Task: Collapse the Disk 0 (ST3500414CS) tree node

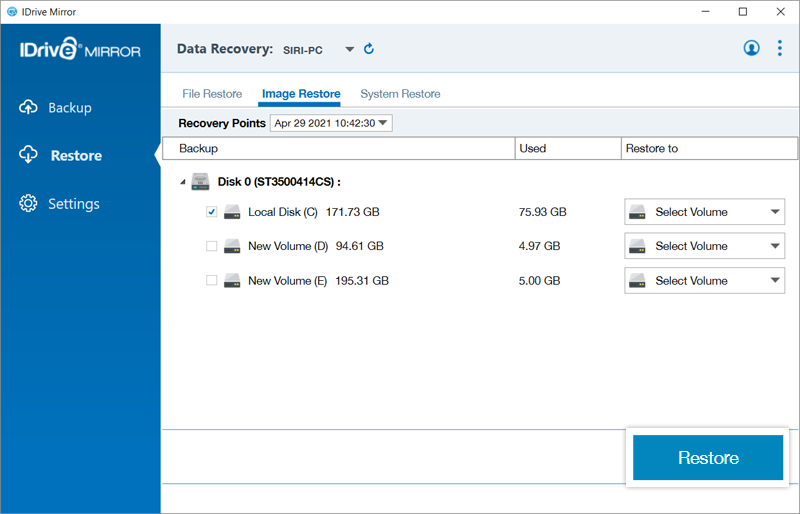Action: (x=183, y=182)
